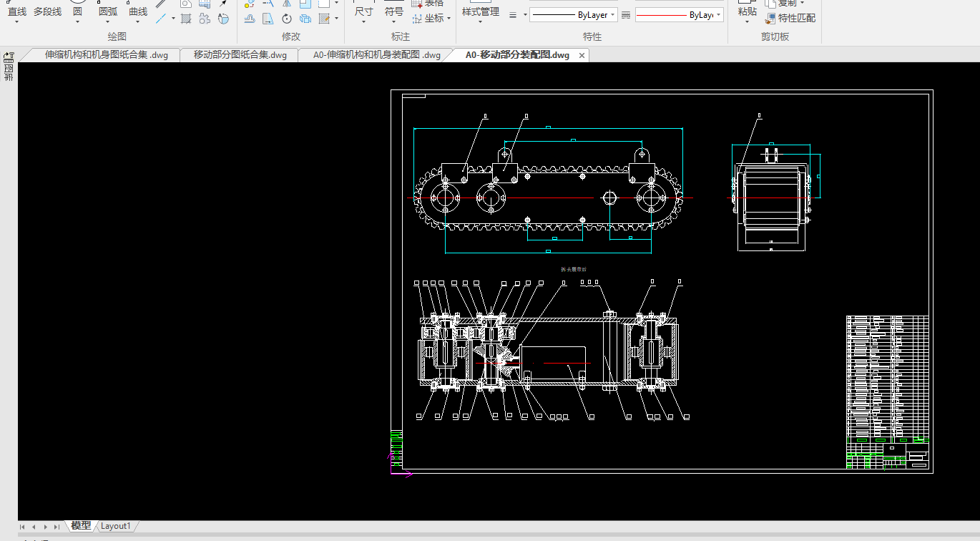The width and height of the screenshot is (980, 541).
Task: Switch to 移动部分图纸合集.dwg tab
Action: tap(240, 55)
